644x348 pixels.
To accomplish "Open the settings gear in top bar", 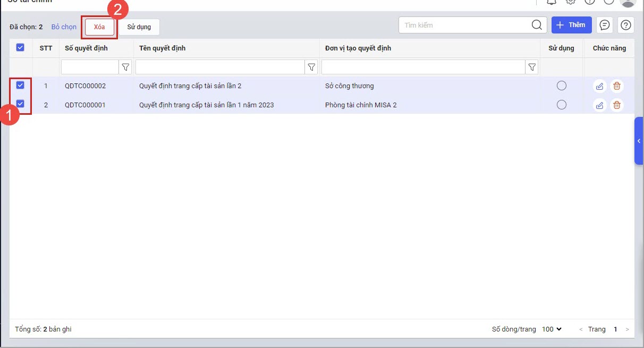I will pyautogui.click(x=571, y=2).
